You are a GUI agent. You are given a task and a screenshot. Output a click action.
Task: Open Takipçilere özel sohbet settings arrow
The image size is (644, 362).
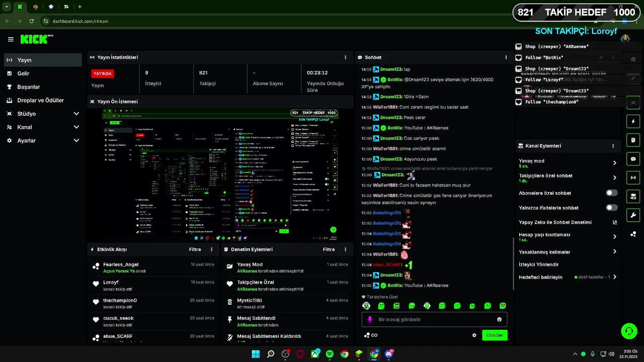(614, 177)
